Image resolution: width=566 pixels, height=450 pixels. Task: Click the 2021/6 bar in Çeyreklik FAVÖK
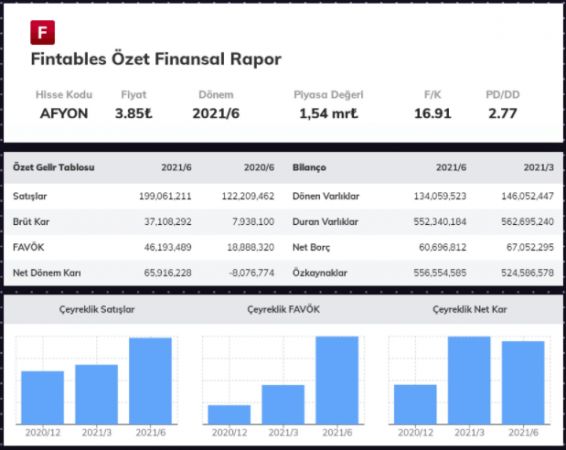(337, 380)
